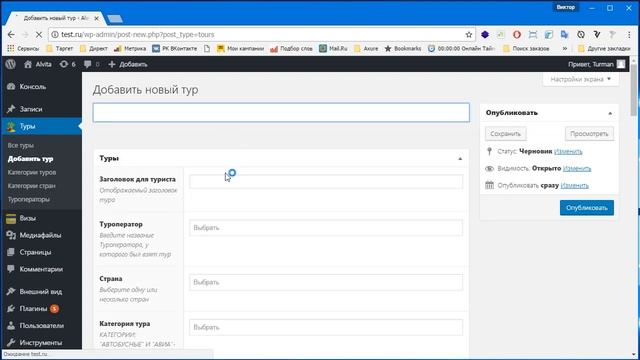The image size is (640, 360).
Task: Open the Комментарии menu
Action: (x=41, y=269)
